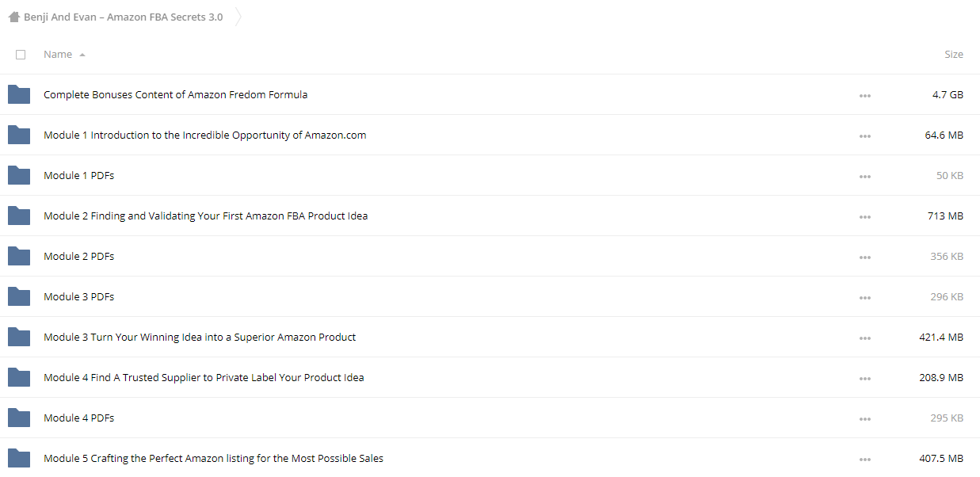Viewport: 980px width, 477px height.
Task: Toggle the Name sort direction arrow
Action: click(82, 55)
